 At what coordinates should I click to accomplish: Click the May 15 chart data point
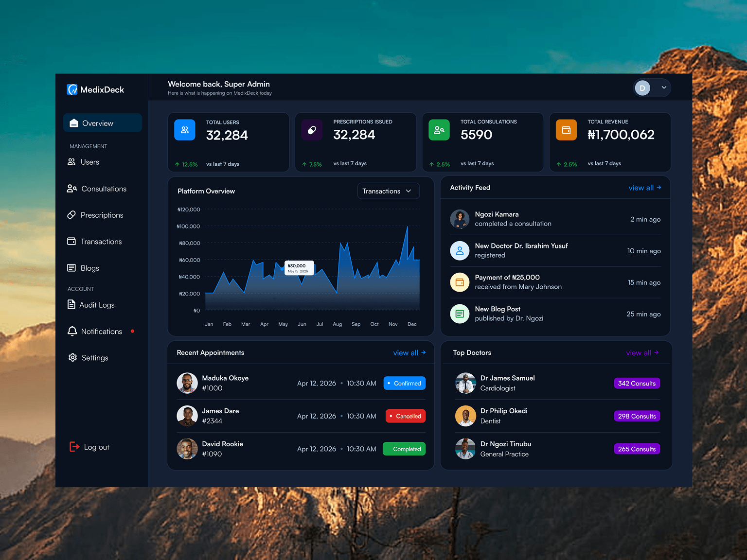pos(282,269)
